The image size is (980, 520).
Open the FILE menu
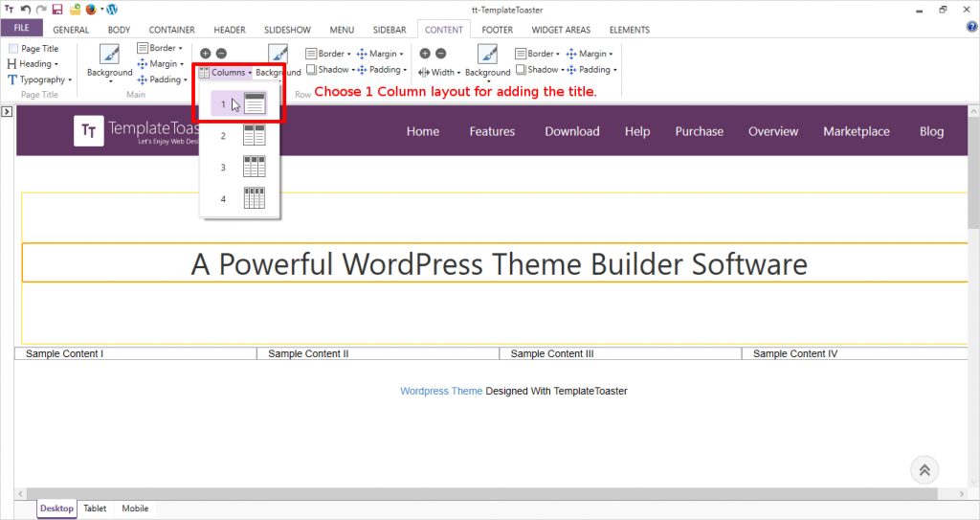tap(21, 29)
